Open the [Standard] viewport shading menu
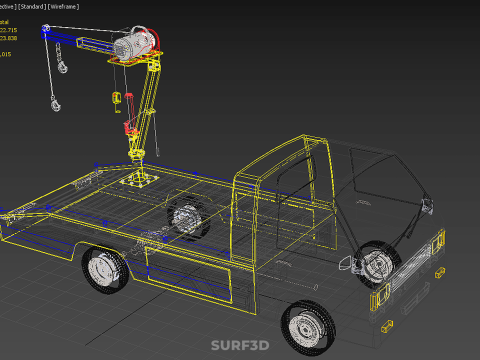480x360 pixels. click(32, 7)
